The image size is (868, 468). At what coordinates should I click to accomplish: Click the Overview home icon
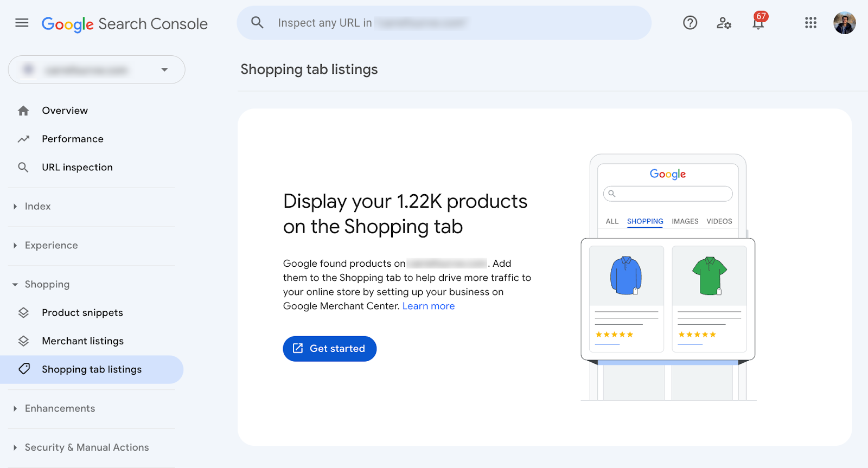[23, 111]
